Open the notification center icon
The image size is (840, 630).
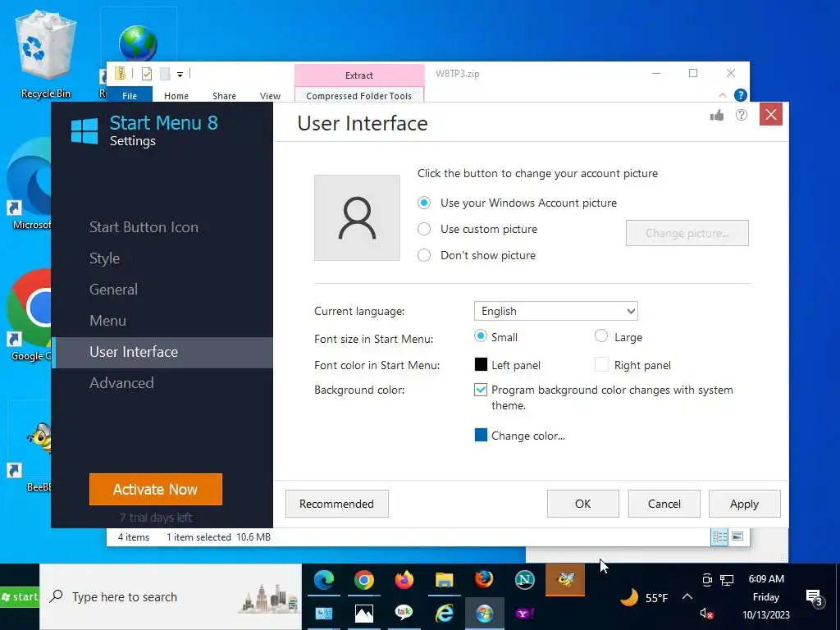[814, 597]
